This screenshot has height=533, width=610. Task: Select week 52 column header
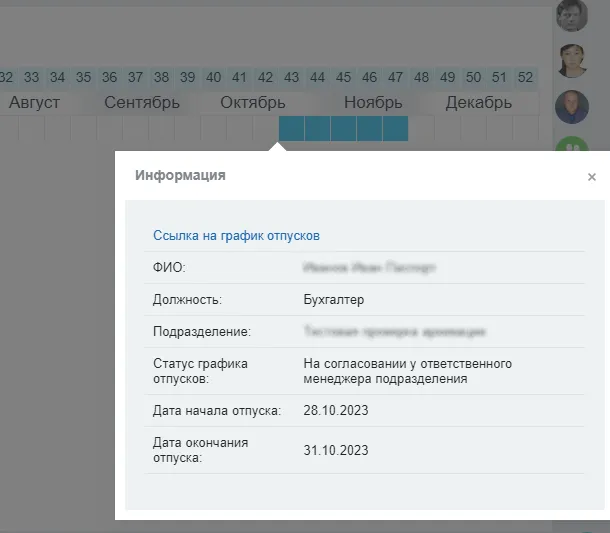point(526,77)
